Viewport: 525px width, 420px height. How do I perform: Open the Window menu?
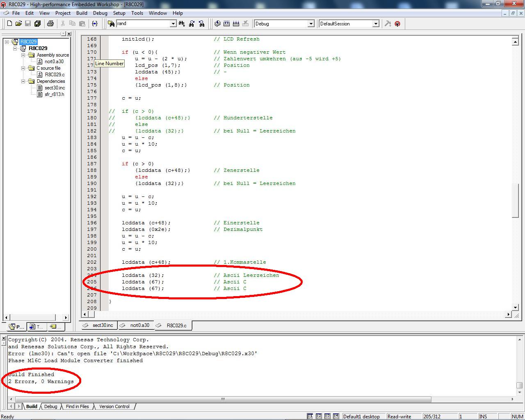pyautogui.click(x=157, y=13)
